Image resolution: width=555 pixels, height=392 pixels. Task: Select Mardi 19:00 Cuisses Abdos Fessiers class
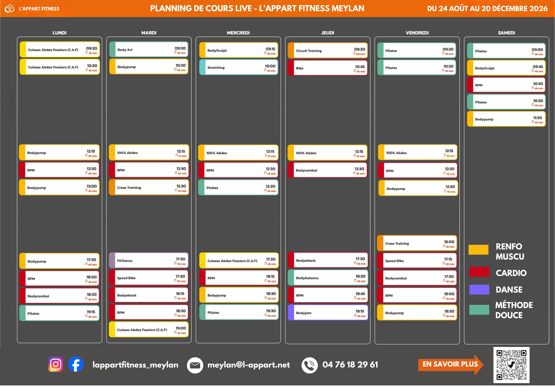click(x=149, y=330)
